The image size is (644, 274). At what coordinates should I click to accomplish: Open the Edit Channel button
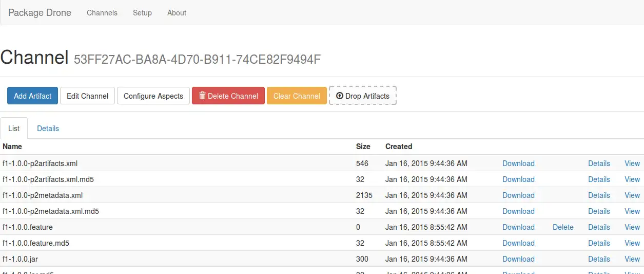coord(87,96)
